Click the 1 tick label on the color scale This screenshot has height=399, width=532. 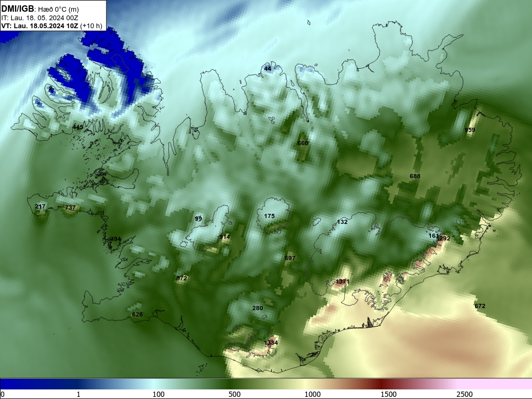(78, 394)
